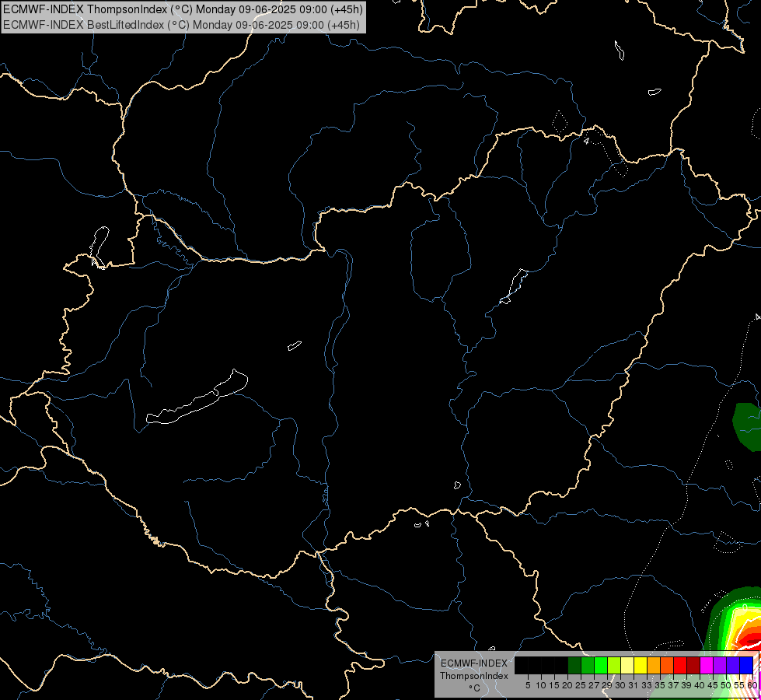Select the orange 33-35 legend swatch

coord(653,665)
